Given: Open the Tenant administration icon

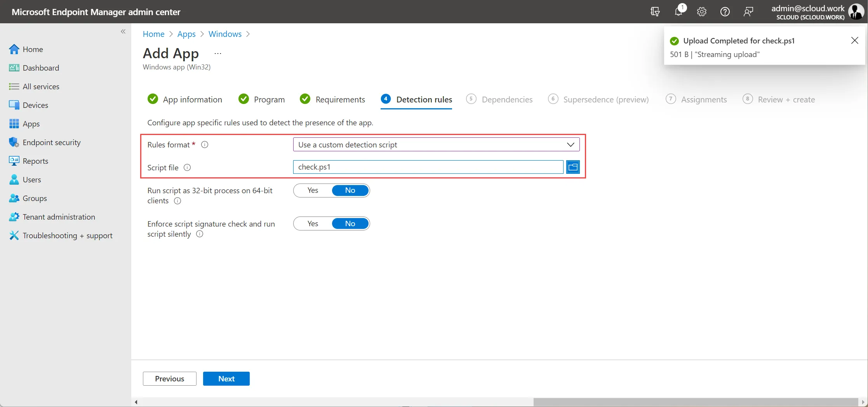Looking at the screenshot, I should pyautogui.click(x=14, y=217).
